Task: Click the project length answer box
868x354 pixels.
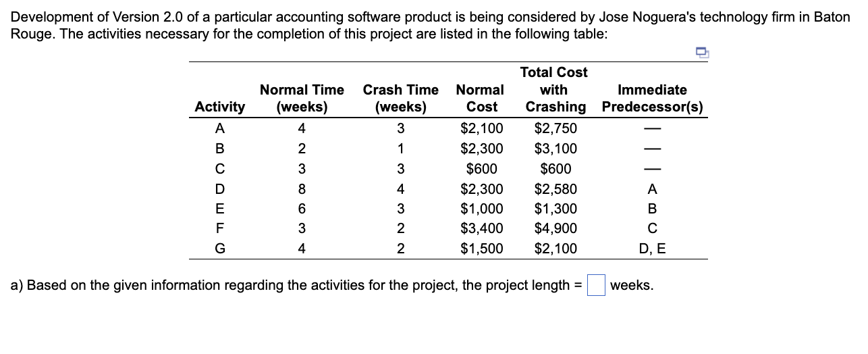Action: click(597, 286)
